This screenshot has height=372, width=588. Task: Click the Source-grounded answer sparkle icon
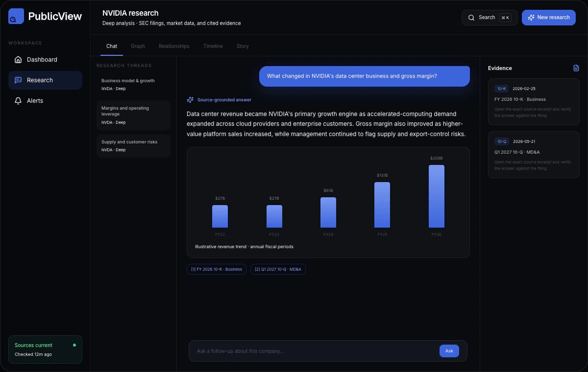[x=190, y=100]
